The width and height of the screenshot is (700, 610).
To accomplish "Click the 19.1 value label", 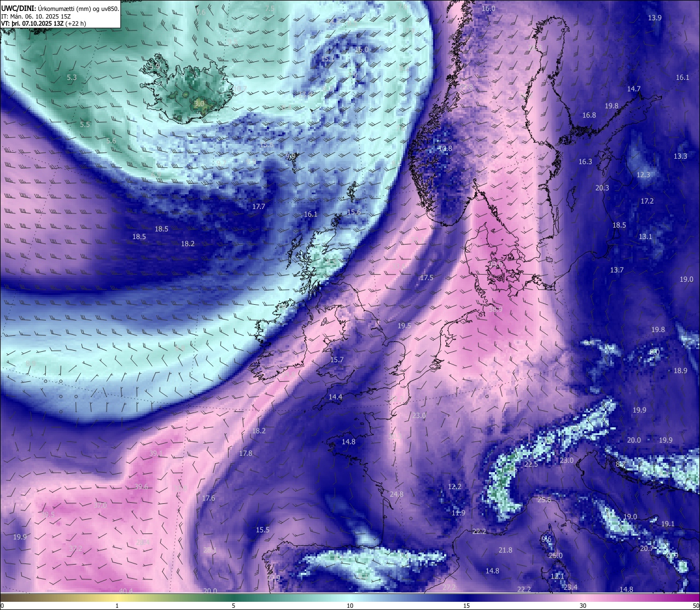I will (668, 524).
